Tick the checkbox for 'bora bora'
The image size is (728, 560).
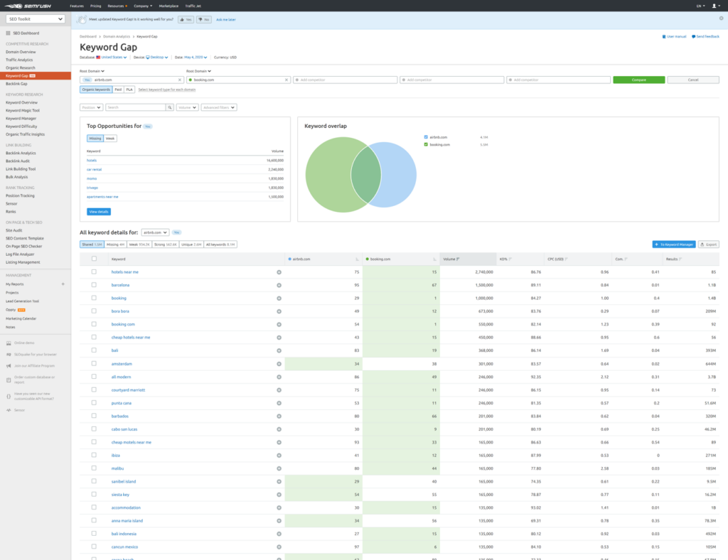click(94, 311)
